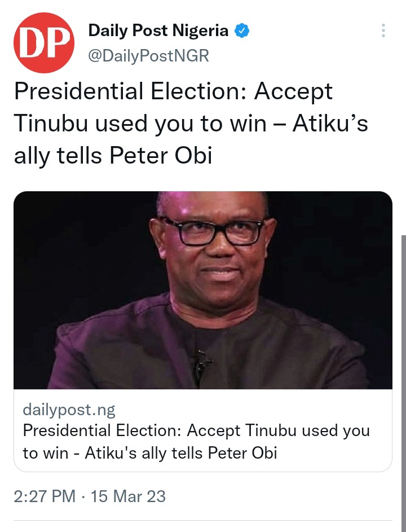Click the white letters DP inside the logo

click(44, 43)
